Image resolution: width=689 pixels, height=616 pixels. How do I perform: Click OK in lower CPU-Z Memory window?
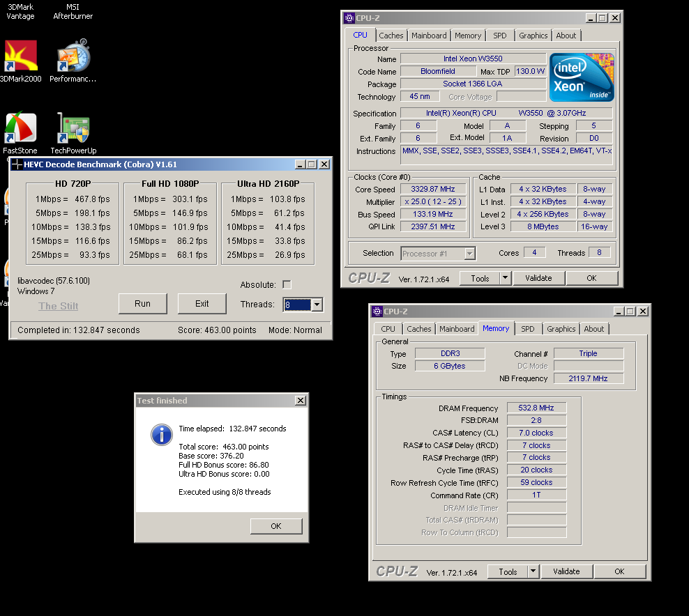619,571
